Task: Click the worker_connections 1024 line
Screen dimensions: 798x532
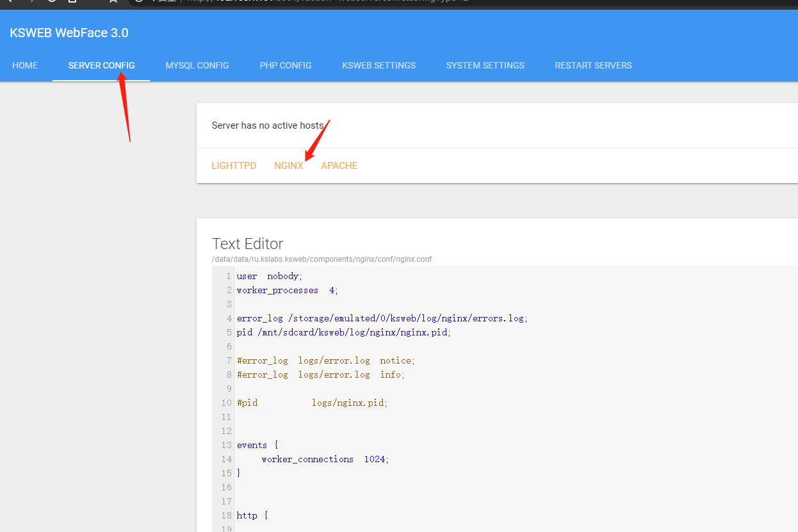Action: point(325,460)
